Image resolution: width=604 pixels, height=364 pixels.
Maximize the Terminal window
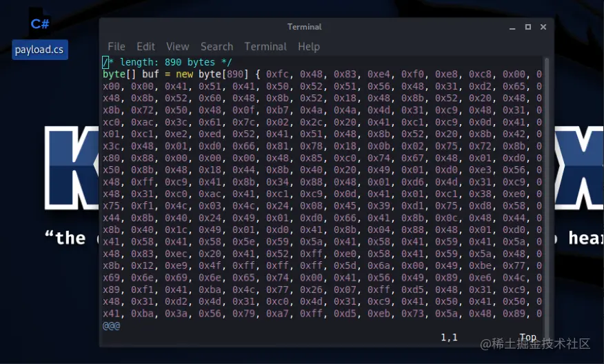(x=528, y=27)
